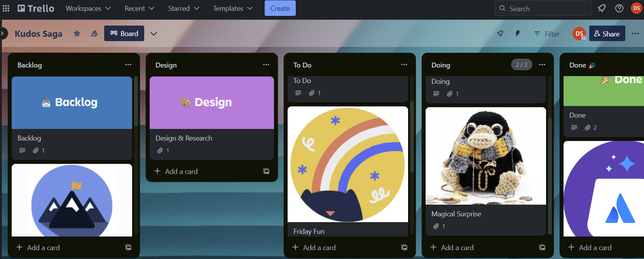
Task: Open the Filter cards option
Action: pos(546,34)
